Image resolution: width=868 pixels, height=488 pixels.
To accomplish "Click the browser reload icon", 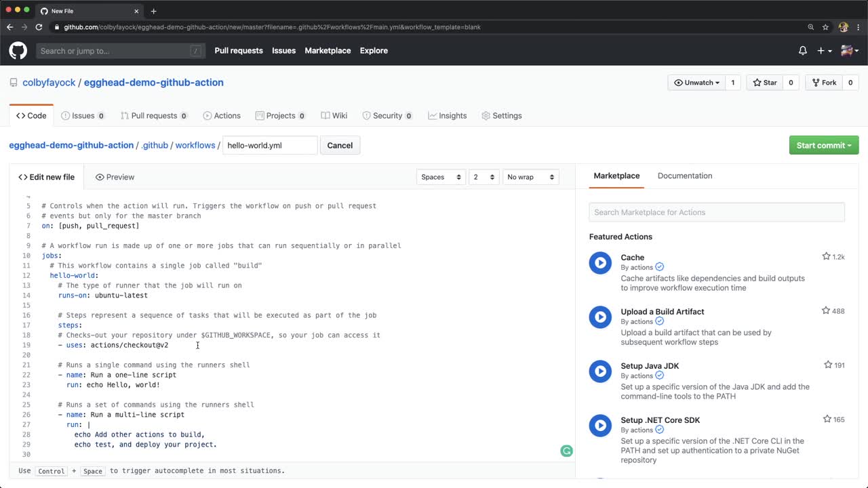I will coord(39,27).
